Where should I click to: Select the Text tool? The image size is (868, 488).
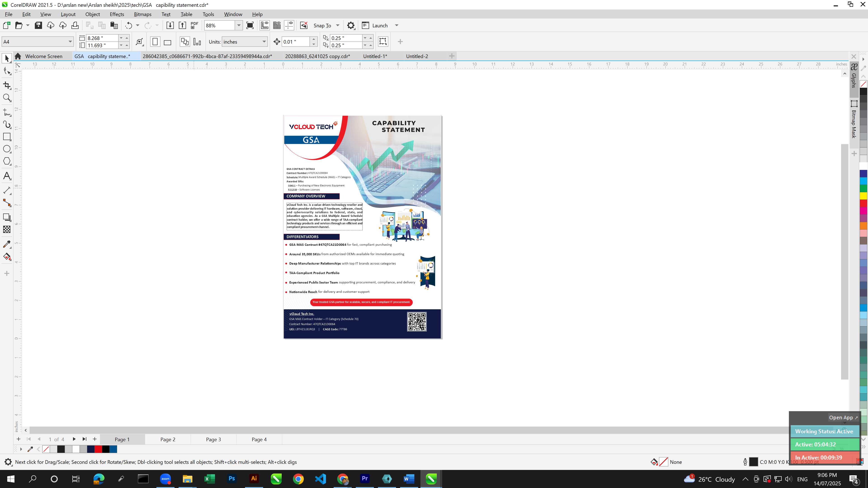[x=7, y=176]
